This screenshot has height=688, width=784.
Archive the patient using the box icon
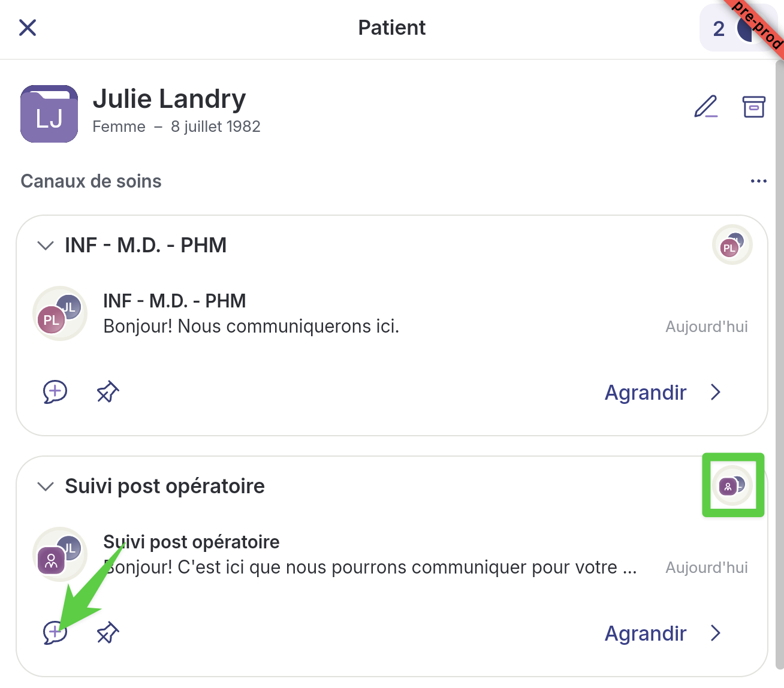point(753,107)
